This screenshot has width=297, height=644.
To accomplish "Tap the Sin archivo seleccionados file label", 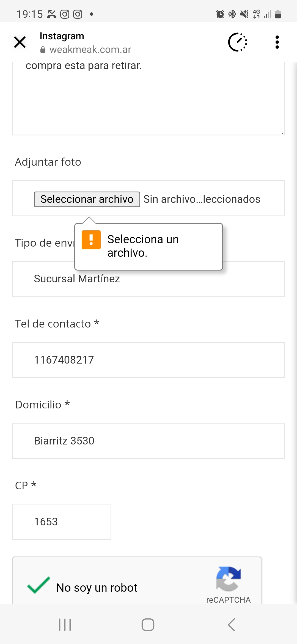I will point(202,199).
